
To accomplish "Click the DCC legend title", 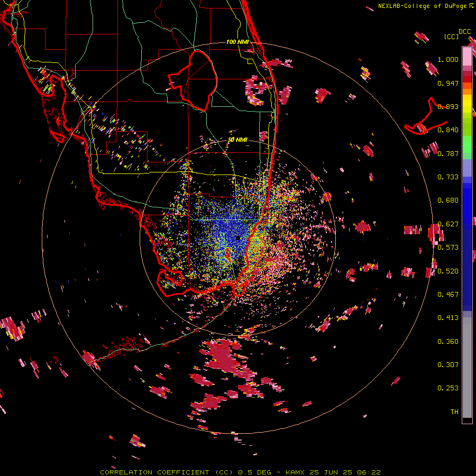I will click(x=464, y=32).
